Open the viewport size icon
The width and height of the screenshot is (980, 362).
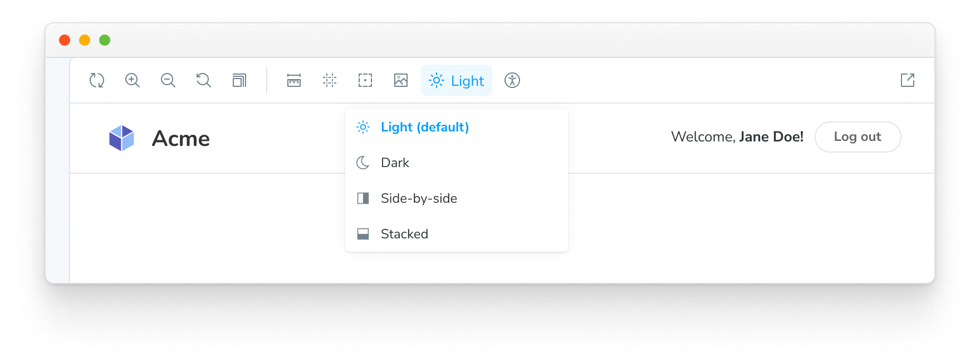tap(239, 81)
